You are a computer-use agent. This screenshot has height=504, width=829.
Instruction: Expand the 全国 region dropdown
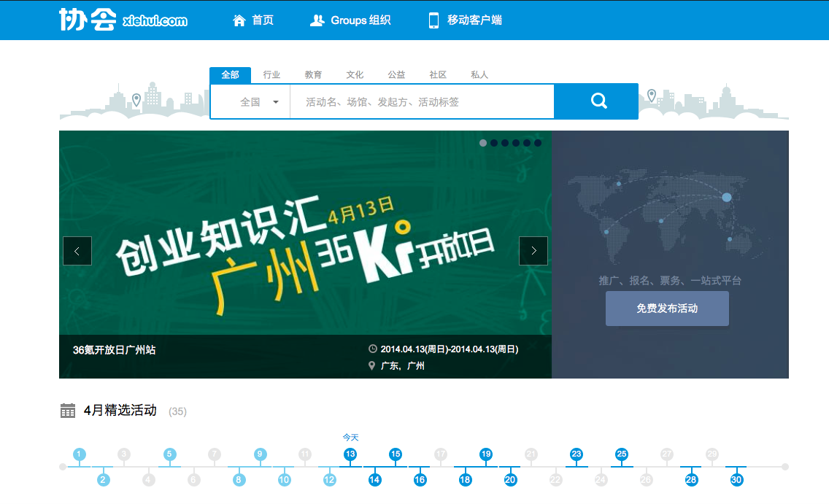250,102
